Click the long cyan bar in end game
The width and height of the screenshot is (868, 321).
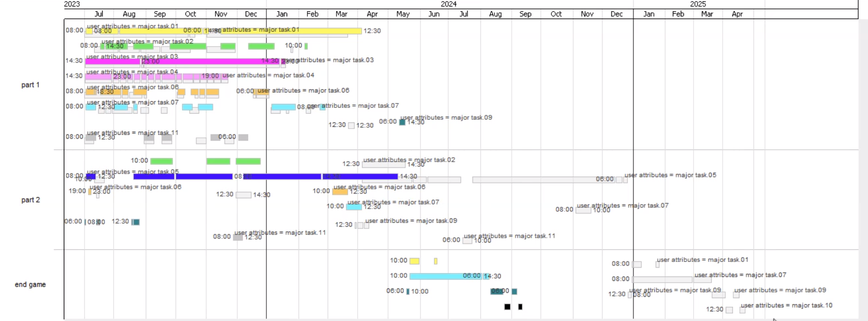pyautogui.click(x=445, y=276)
